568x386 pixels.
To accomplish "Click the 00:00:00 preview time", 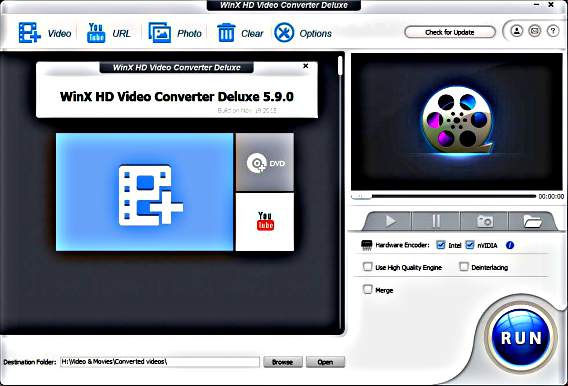I will click(551, 196).
